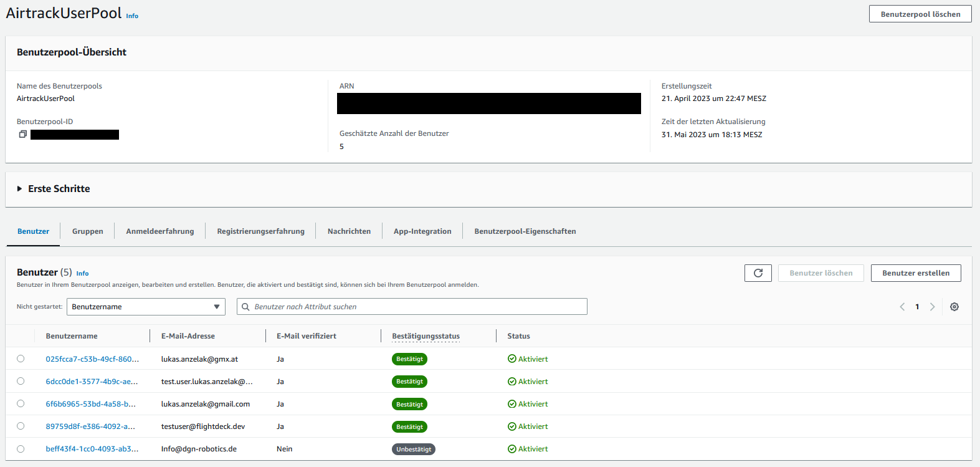Click Bestätigt badge in testuser@flightdeck.dev row
Screen dimensions: 980x467
409,426
